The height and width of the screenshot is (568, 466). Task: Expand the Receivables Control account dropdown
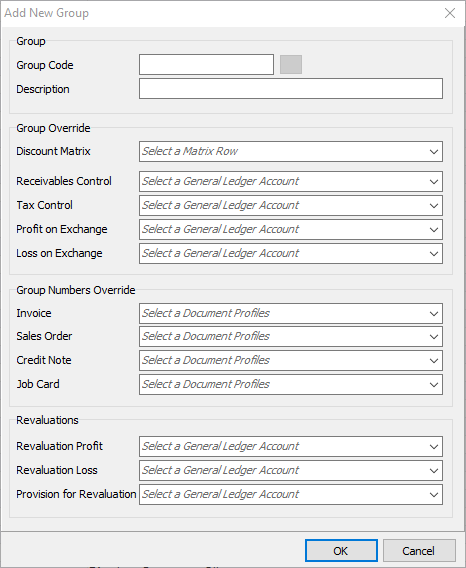coord(291,181)
